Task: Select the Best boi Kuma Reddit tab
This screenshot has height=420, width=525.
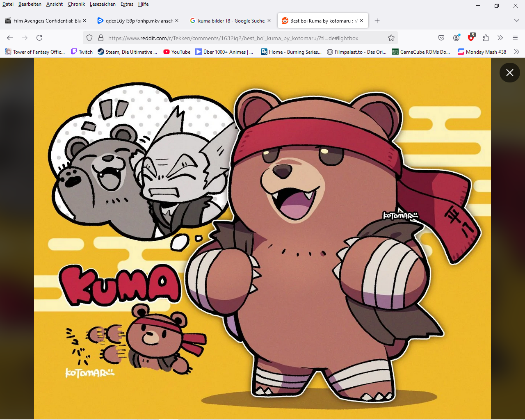Action: 323,21
